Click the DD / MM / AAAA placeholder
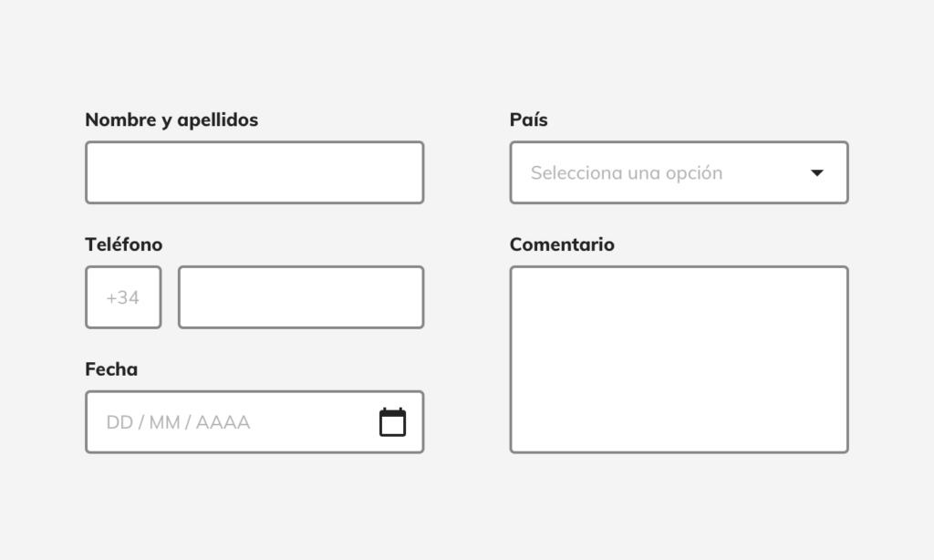 point(178,422)
